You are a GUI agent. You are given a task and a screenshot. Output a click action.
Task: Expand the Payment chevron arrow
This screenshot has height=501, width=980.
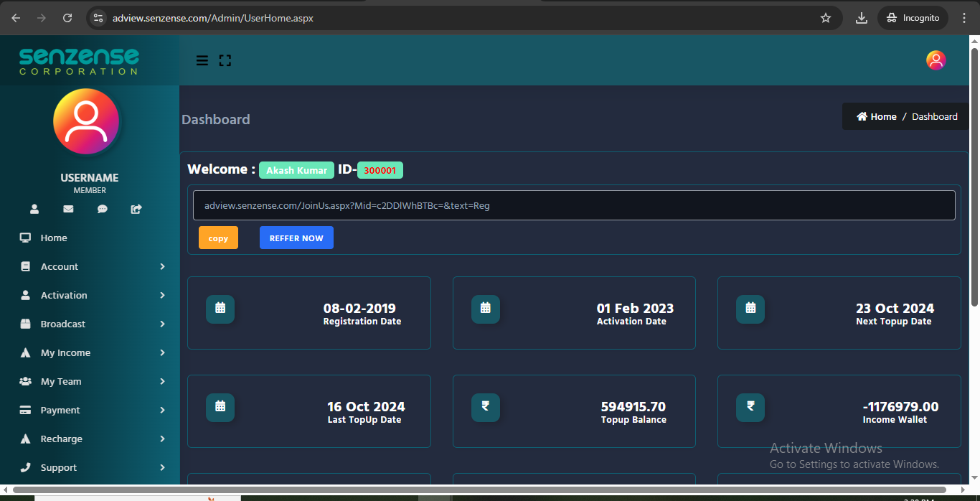point(162,410)
